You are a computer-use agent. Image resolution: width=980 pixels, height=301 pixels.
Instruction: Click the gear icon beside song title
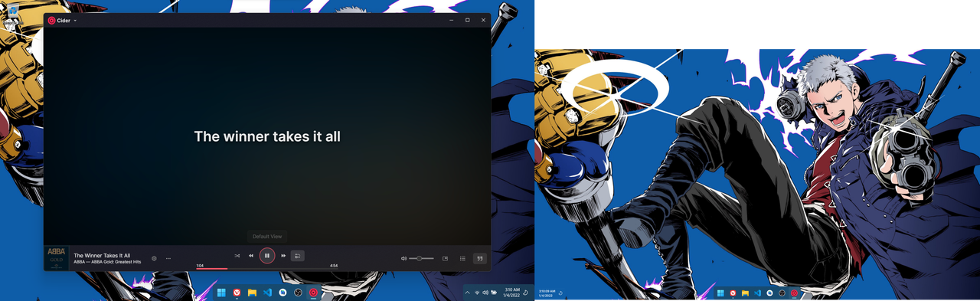(x=154, y=258)
